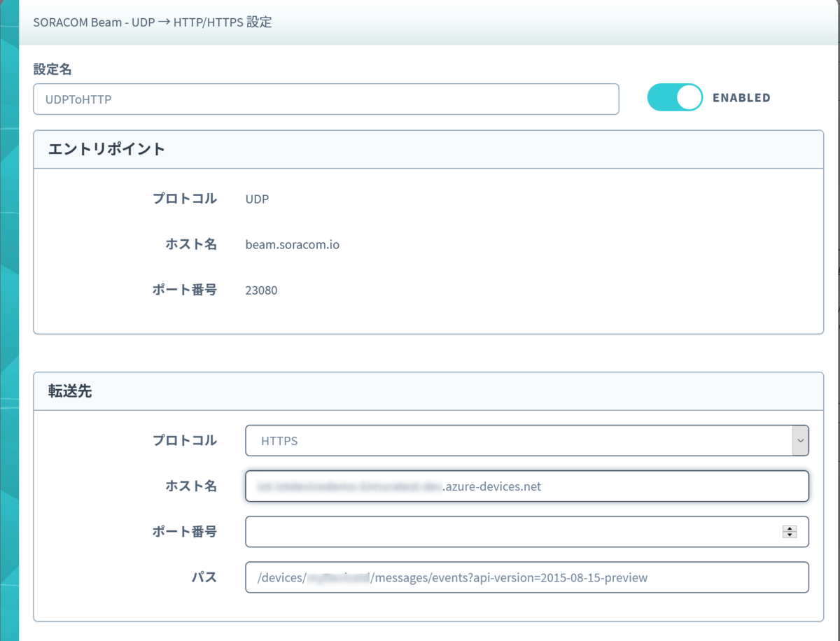Screen dimensions: 840x641
Task: Click the ホスト名 label in エントリポイント
Action: (191, 244)
